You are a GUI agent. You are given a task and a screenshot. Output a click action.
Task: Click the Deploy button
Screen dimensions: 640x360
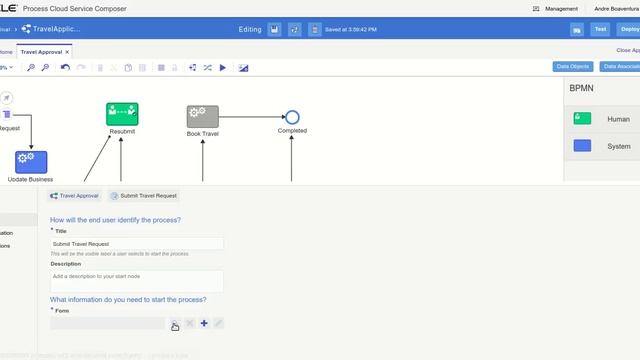(x=629, y=29)
